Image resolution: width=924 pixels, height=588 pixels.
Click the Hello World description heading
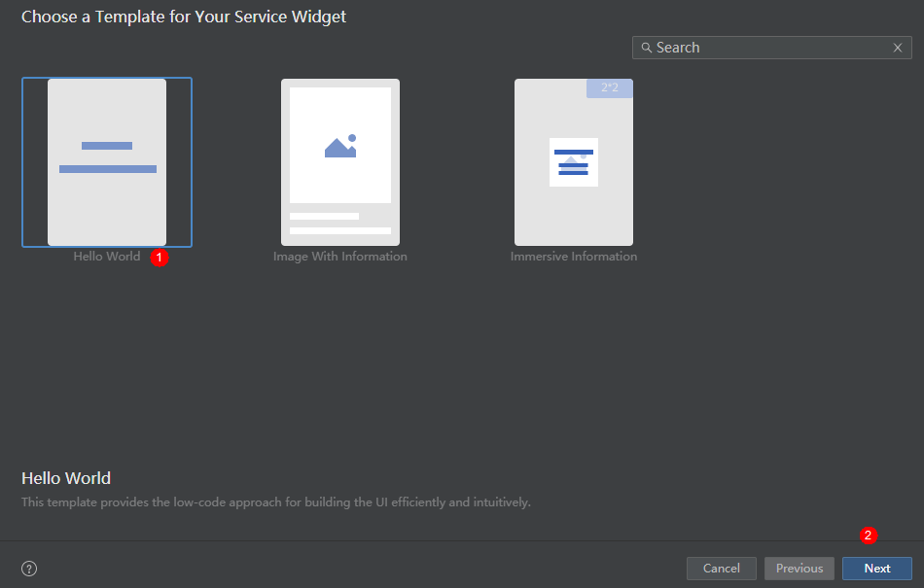[66, 478]
